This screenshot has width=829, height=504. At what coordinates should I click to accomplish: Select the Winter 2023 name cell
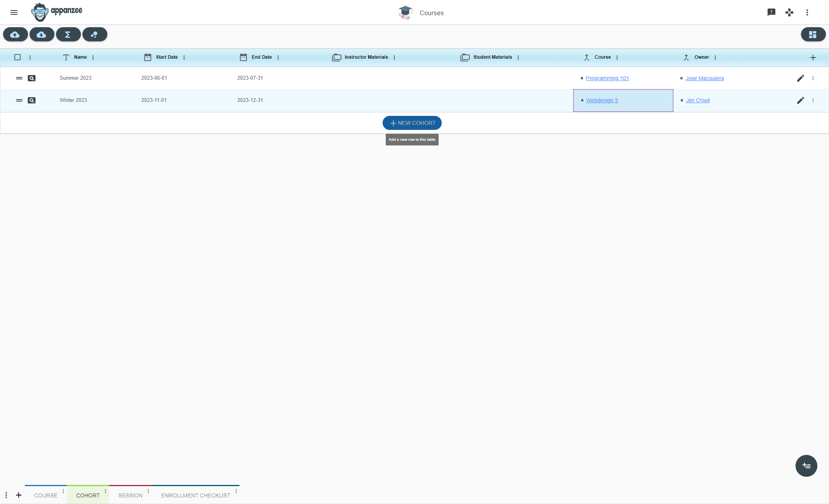73,100
